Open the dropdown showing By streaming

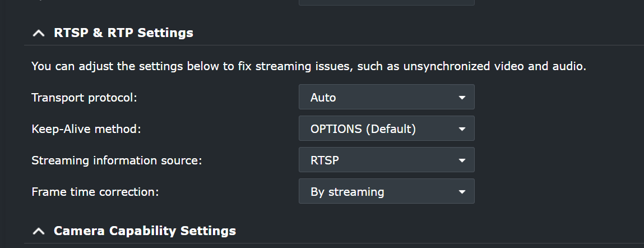click(386, 191)
